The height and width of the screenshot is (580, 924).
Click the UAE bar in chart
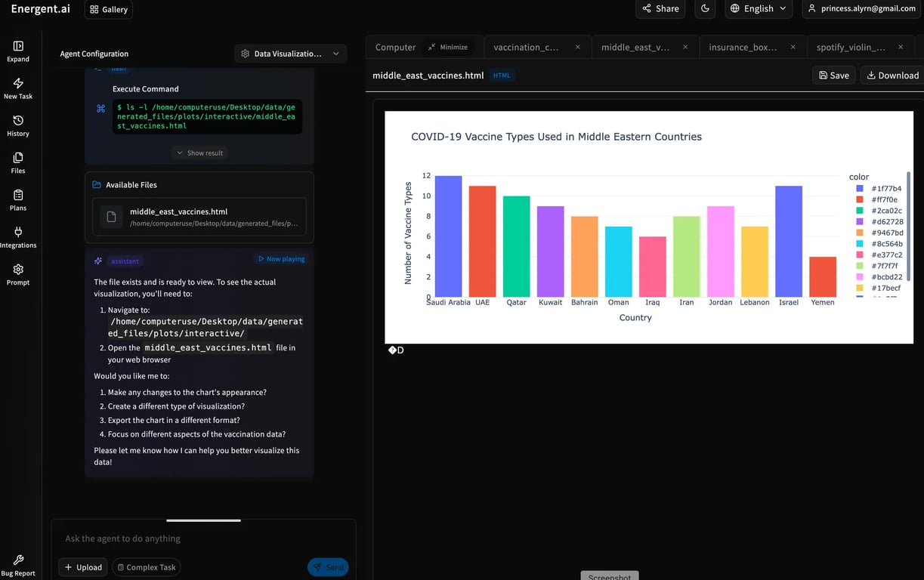pyautogui.click(x=482, y=242)
